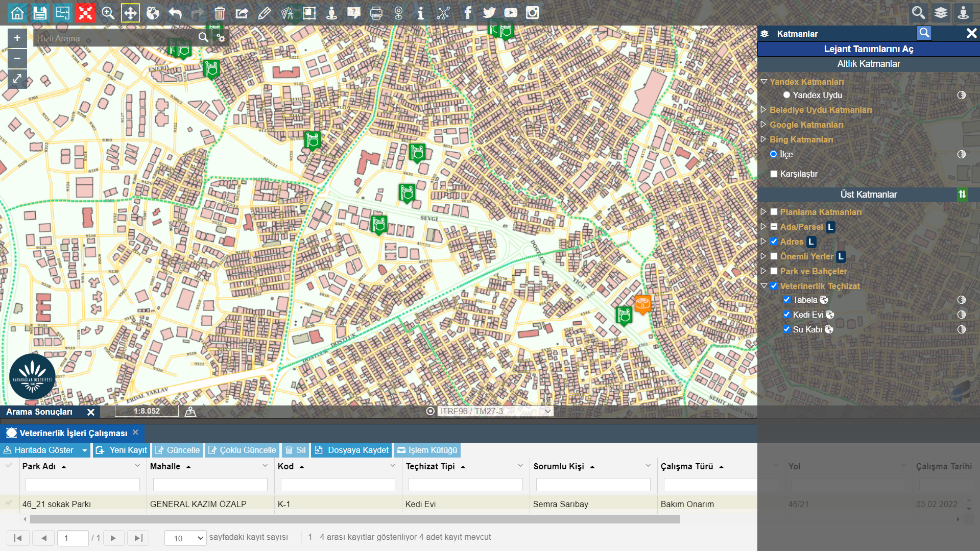Enable the Park ve Bahçeler layer

pyautogui.click(x=774, y=271)
